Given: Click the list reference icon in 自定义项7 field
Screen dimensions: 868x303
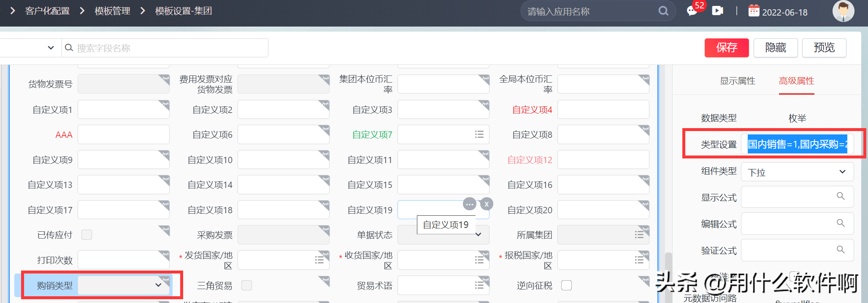Looking at the screenshot, I should click(479, 134).
